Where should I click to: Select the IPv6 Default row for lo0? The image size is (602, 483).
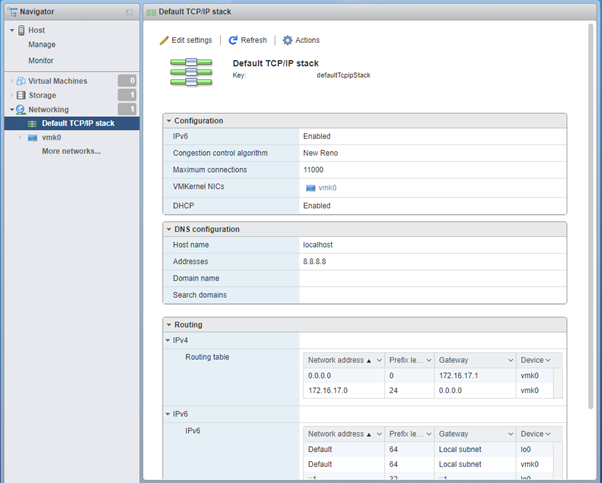[428, 449]
